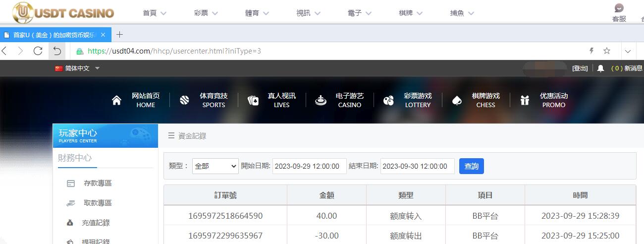This screenshot has height=244, width=644.
Task: Click the 查詢 search button
Action: pos(472,166)
